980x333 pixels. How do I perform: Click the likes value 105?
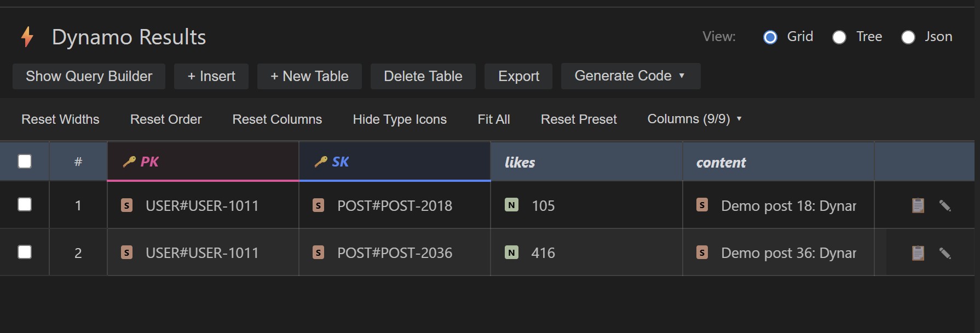543,206
